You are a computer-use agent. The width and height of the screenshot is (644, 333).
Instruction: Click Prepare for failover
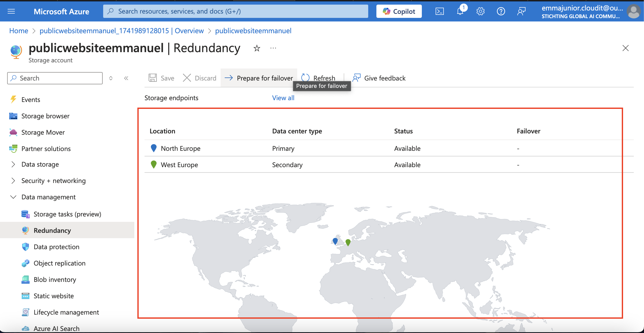pyautogui.click(x=259, y=78)
